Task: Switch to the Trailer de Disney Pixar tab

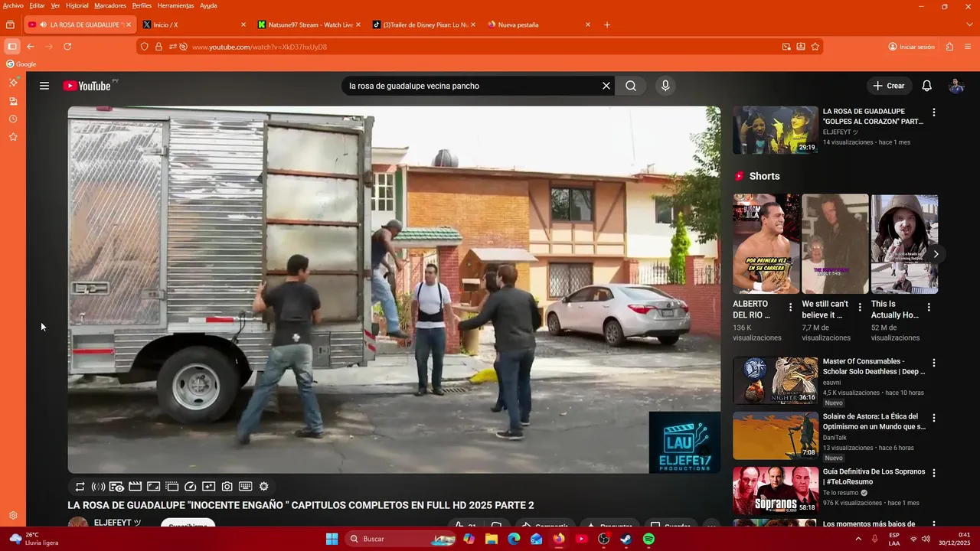Action: pos(424,24)
